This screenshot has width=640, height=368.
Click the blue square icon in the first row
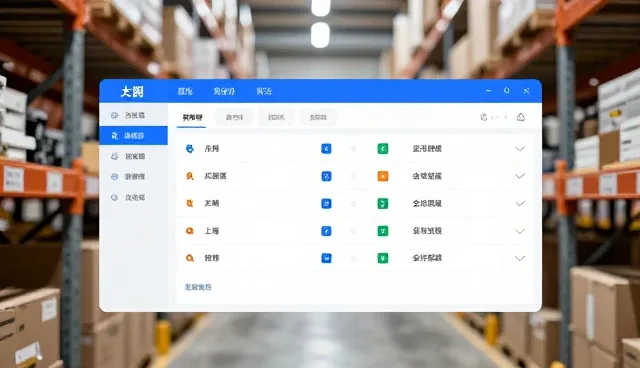coord(326,149)
